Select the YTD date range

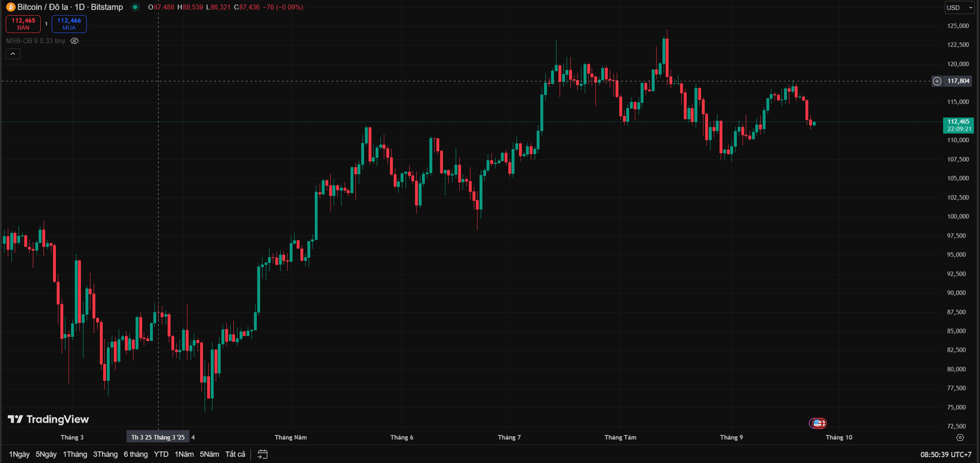[161, 454]
